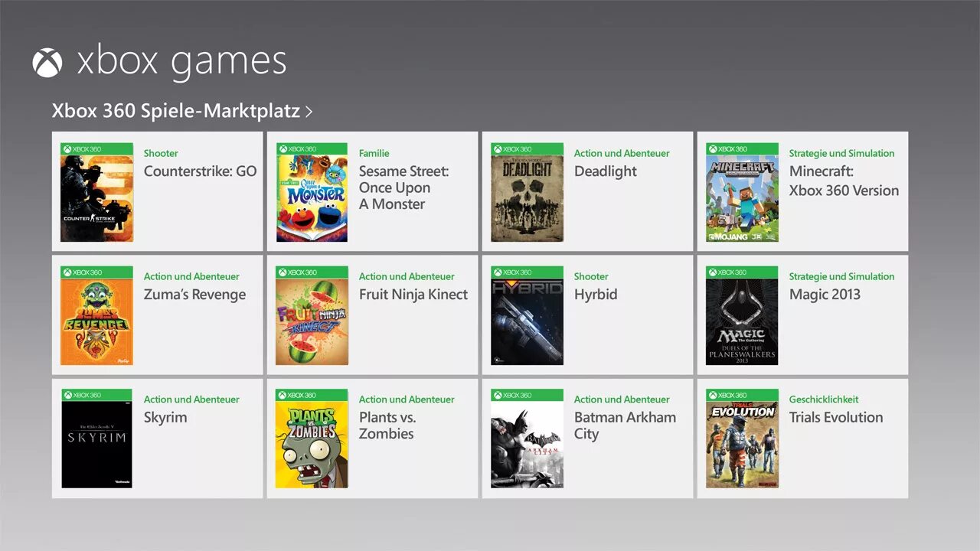The image size is (980, 551).
Task: Click the Familie genre label
Action: tap(374, 153)
